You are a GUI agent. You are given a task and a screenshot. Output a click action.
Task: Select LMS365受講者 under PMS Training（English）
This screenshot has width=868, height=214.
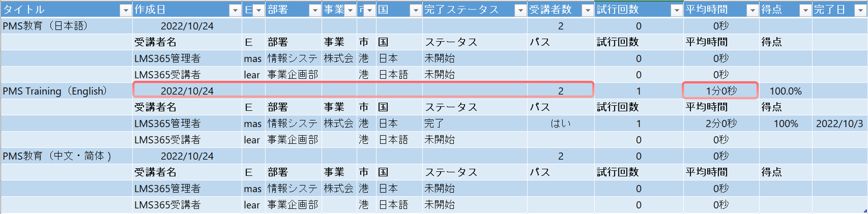click(187, 139)
